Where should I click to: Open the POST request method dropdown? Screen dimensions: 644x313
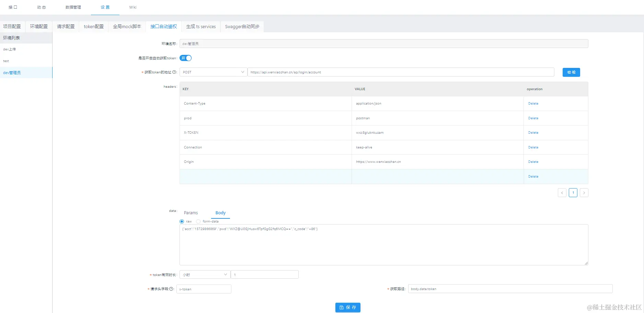point(213,72)
